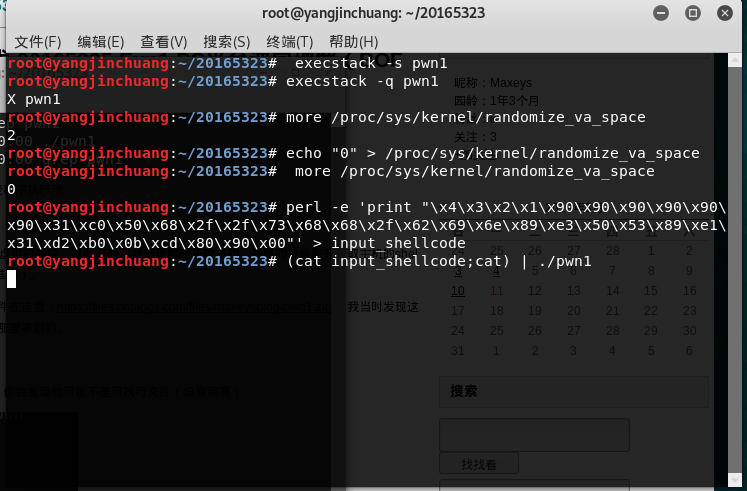Click the 'X pwn1' output line

(34, 100)
